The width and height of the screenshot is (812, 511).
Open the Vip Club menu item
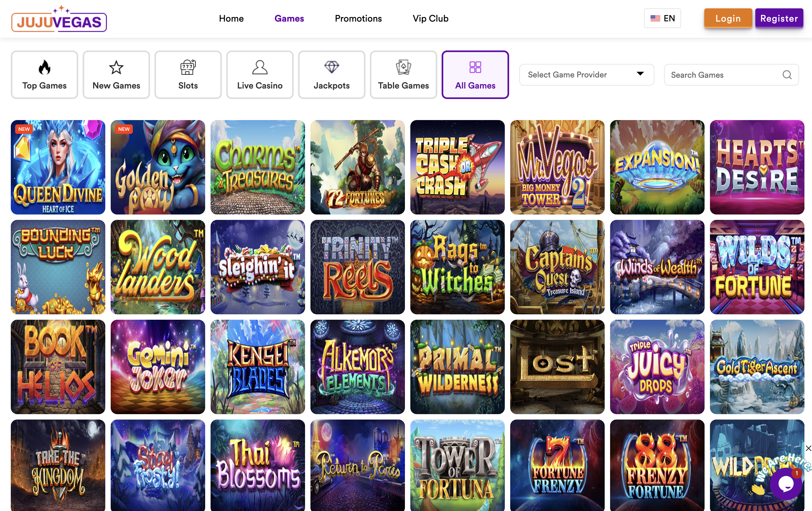(431, 19)
